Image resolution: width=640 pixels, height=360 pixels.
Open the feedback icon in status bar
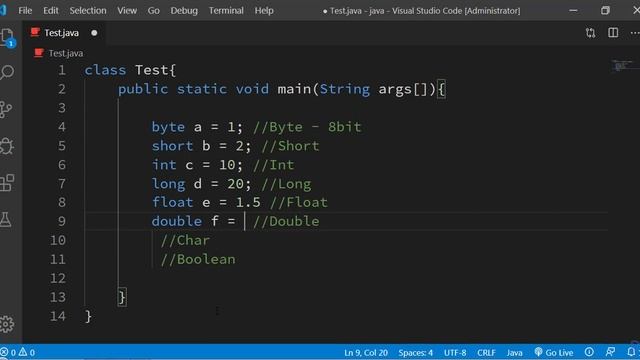611,352
